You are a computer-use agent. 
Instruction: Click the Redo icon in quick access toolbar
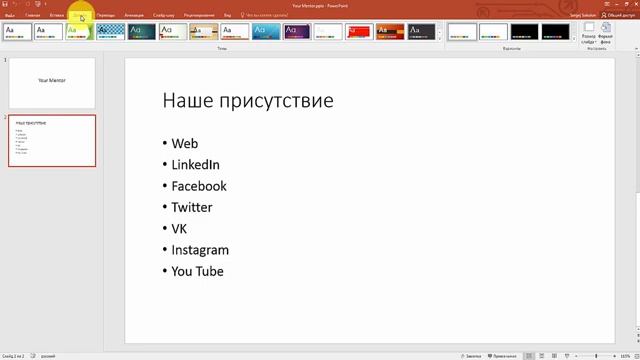pos(27,4)
